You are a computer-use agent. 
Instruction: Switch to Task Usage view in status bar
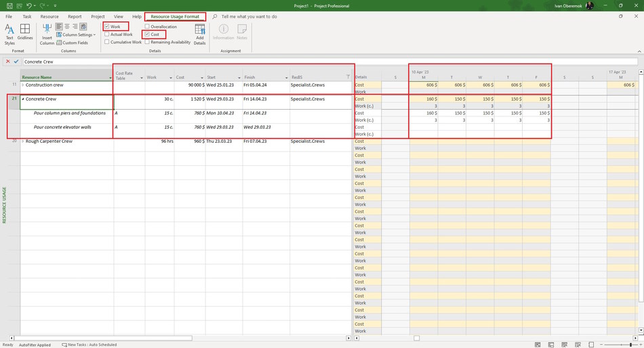point(551,345)
